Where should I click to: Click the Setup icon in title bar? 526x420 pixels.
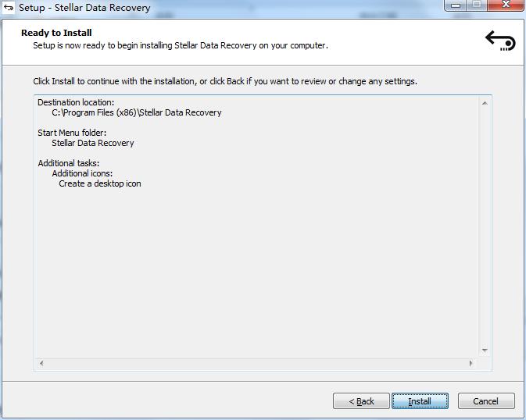(9, 8)
